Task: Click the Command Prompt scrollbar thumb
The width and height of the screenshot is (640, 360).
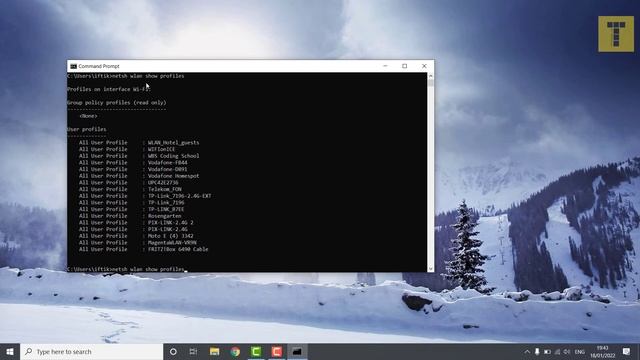Action: (430, 83)
